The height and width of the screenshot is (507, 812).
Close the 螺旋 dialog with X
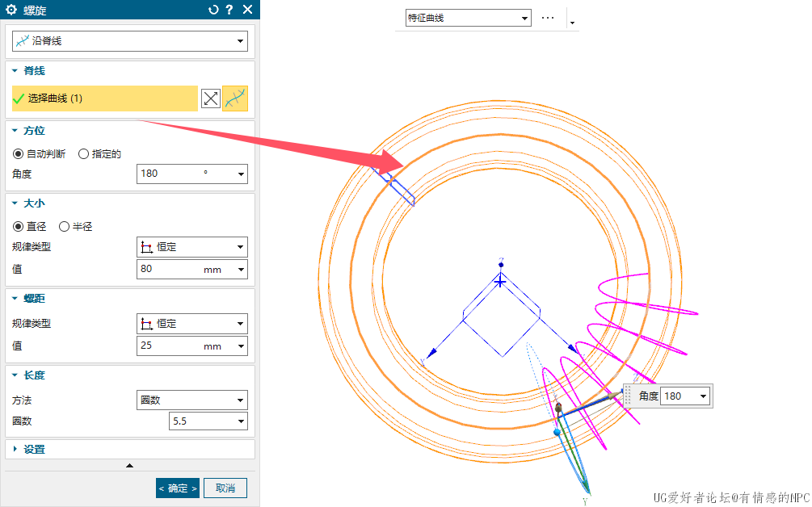click(247, 10)
